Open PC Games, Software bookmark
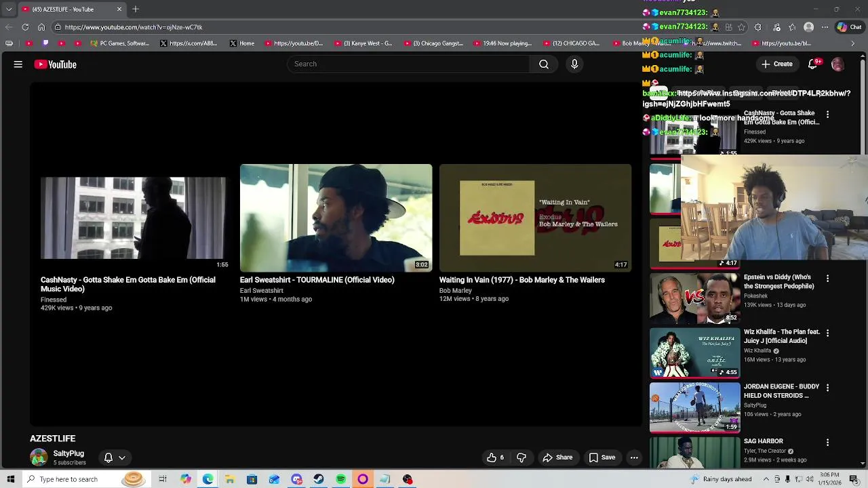This screenshot has height=488, width=868. pos(119,43)
